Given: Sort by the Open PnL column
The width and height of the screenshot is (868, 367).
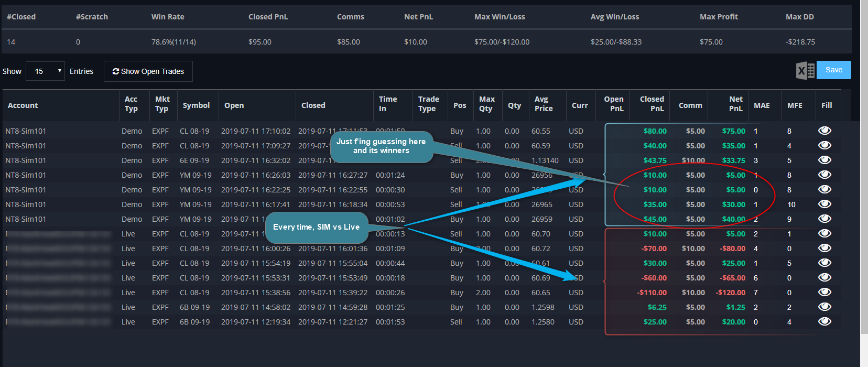Looking at the screenshot, I should coord(613,105).
